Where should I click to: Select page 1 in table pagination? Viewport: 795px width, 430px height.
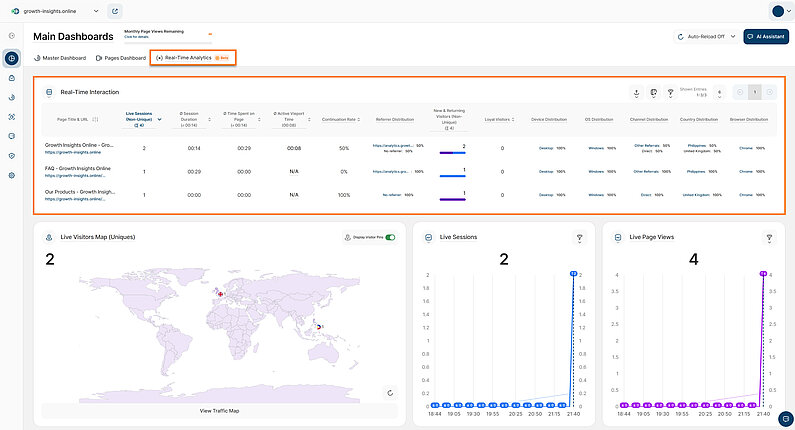pos(755,92)
